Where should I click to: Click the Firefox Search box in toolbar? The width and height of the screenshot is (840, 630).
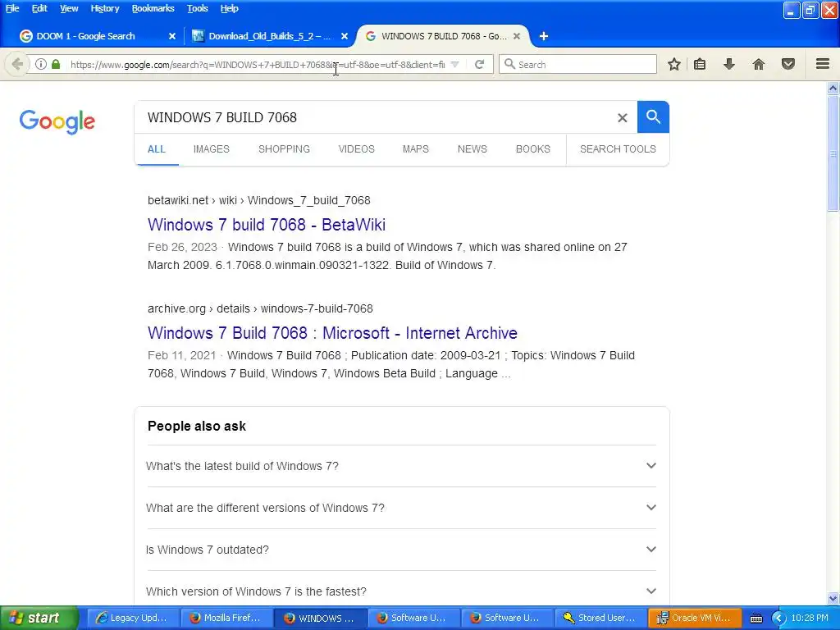577,64
